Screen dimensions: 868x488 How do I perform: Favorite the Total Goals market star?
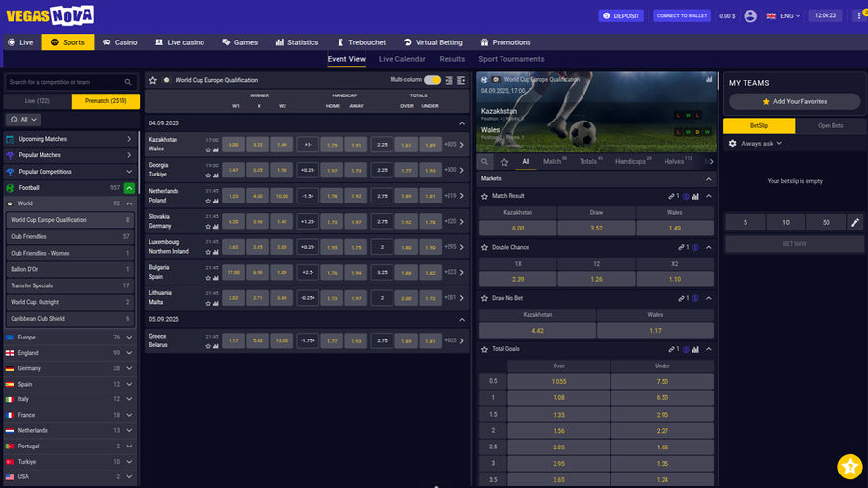click(484, 349)
